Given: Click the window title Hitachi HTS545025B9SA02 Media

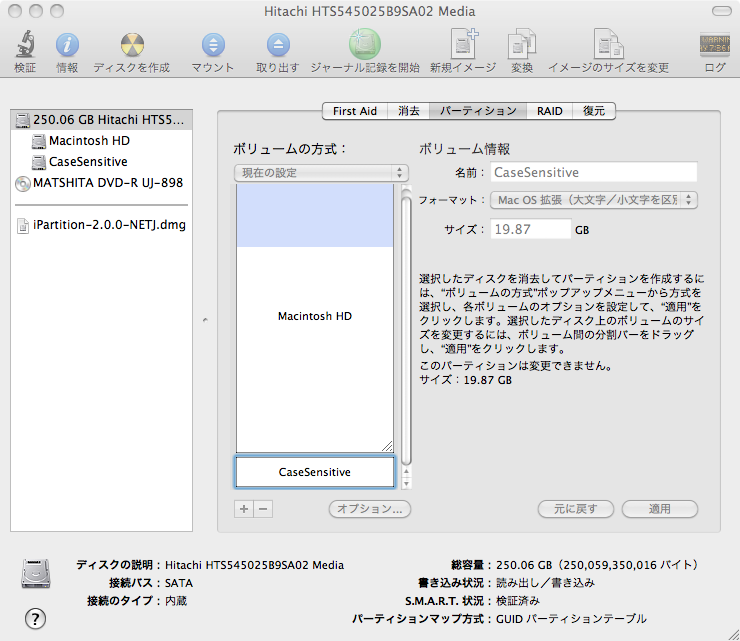Looking at the screenshot, I should (370, 11).
